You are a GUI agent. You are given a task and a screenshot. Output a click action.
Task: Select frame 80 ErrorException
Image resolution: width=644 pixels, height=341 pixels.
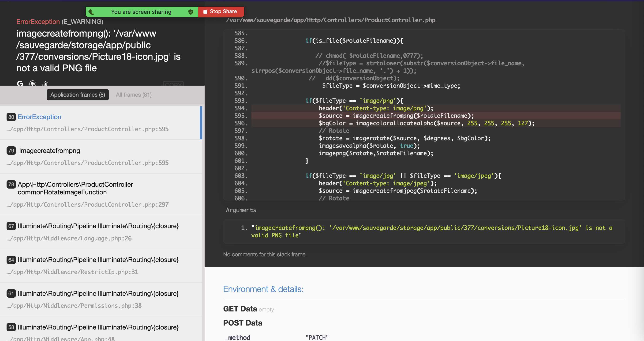(x=101, y=123)
